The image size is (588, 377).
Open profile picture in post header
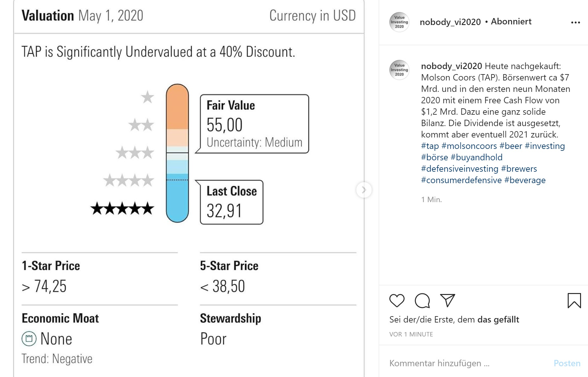pos(399,22)
